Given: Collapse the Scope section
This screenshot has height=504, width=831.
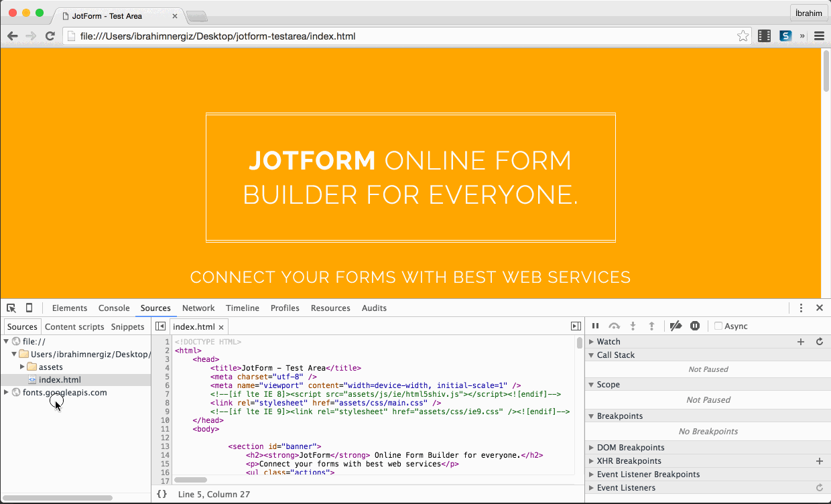Looking at the screenshot, I should tap(592, 385).
